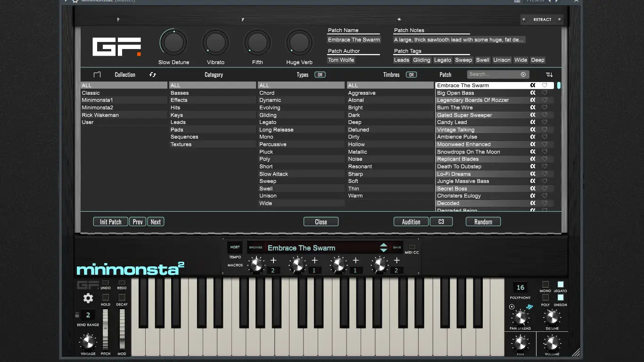This screenshot has width=644, height=362.
Task: Click the Init Patch button
Action: [111, 222]
